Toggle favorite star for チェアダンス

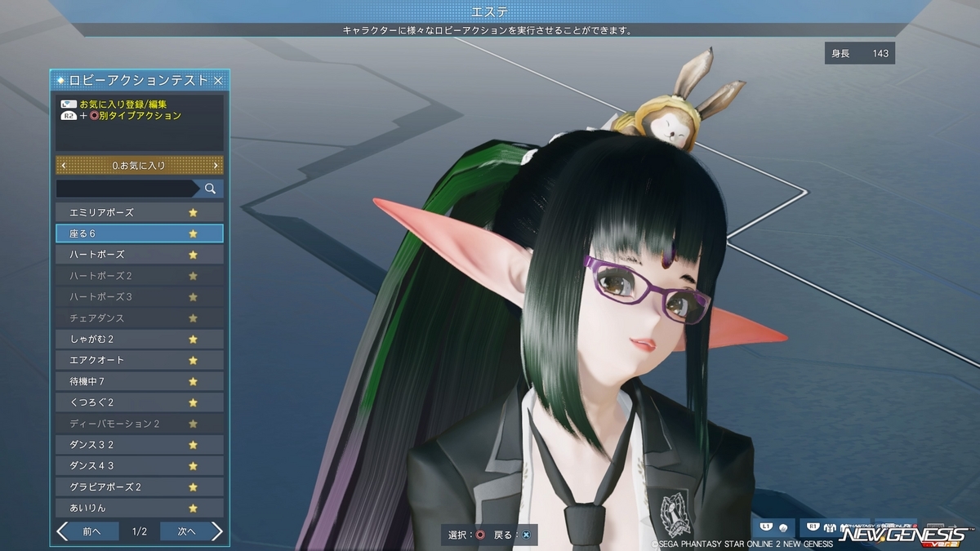pyautogui.click(x=194, y=318)
